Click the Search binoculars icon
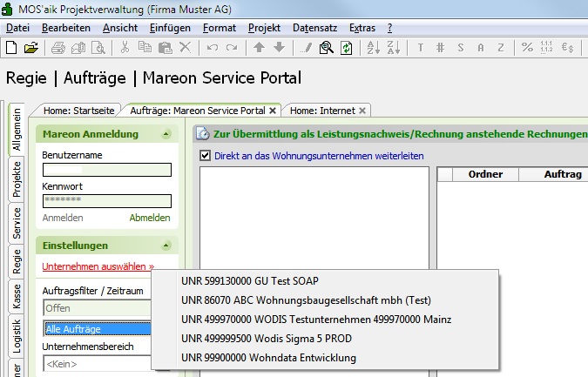This screenshot has width=588, height=377. click(x=327, y=48)
